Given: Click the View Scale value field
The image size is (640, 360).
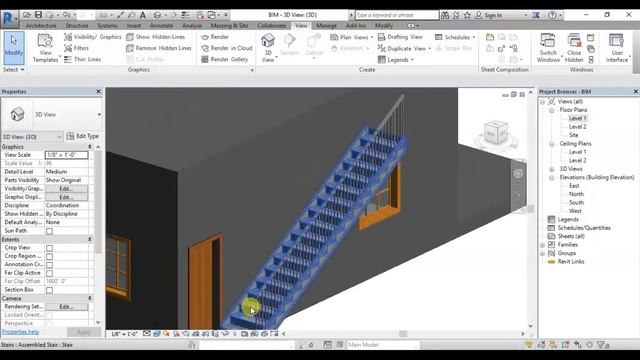Looking at the screenshot, I should pos(66,155).
